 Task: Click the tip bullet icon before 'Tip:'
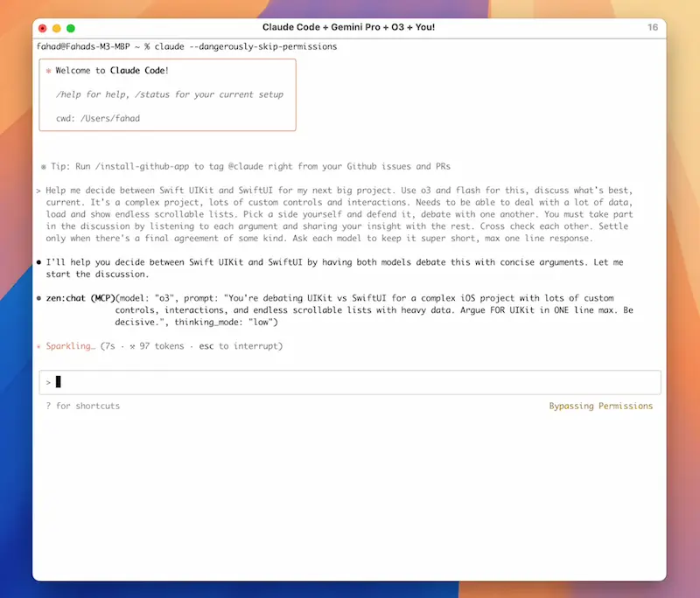click(x=43, y=167)
